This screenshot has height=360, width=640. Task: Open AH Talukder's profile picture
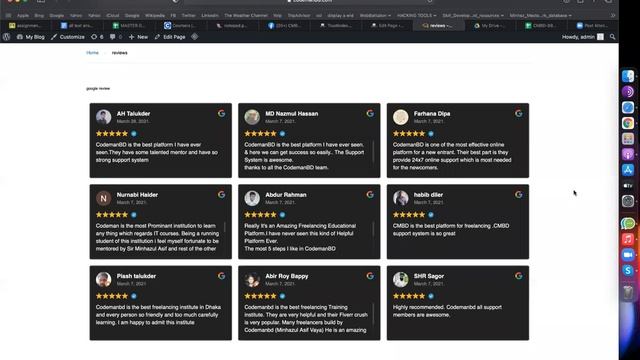[104, 117]
